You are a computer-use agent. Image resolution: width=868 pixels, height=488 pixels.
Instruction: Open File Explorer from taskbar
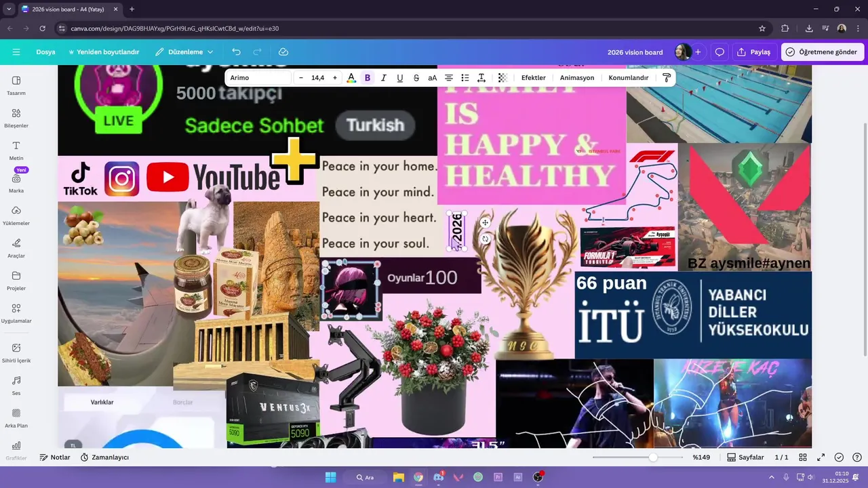pyautogui.click(x=398, y=477)
